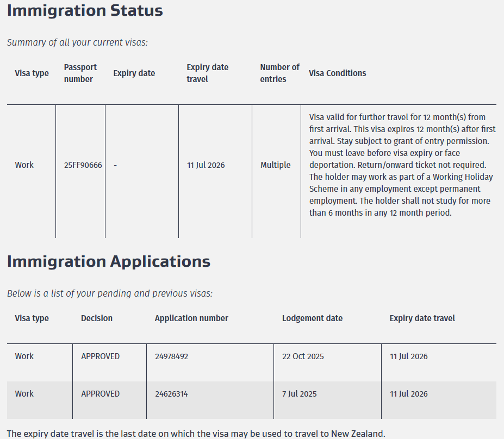504x439 pixels.
Task: Click the Lodgement date column header
Action: tap(312, 318)
